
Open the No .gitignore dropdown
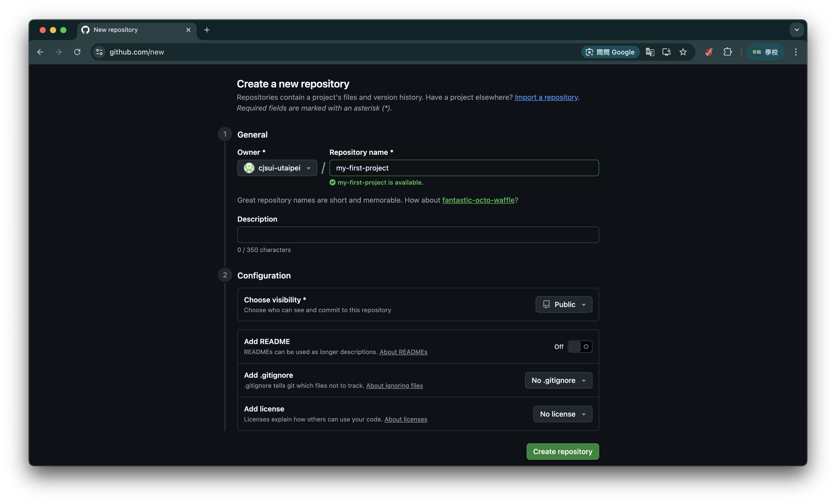click(x=559, y=380)
